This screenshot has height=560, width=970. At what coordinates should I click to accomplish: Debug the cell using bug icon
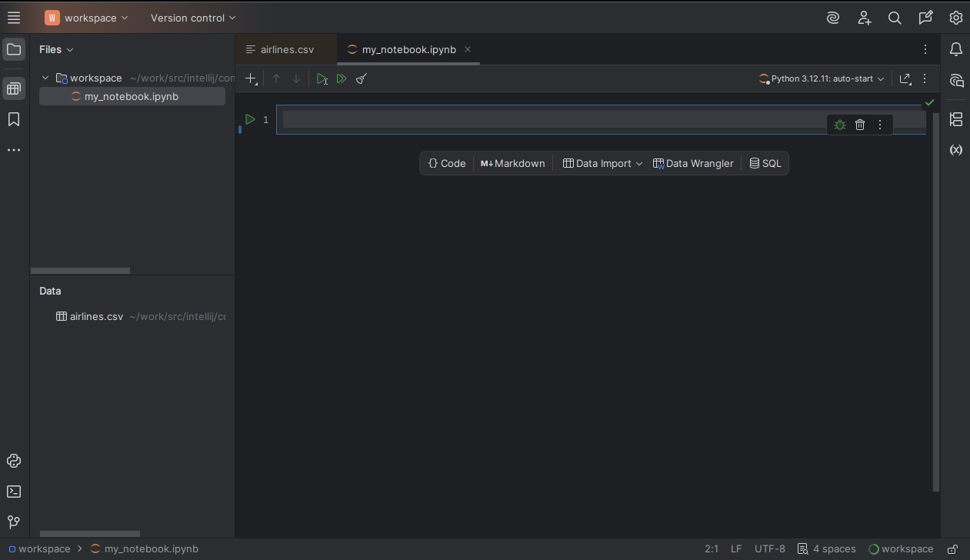(x=840, y=125)
